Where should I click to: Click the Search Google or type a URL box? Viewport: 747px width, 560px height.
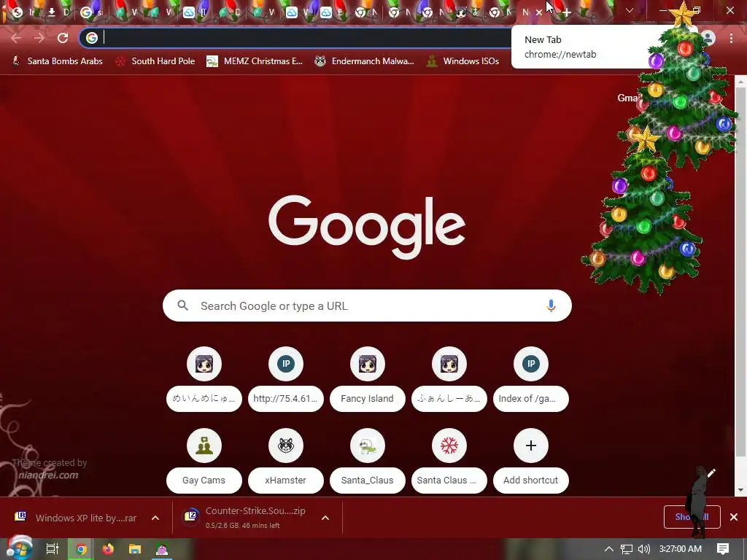coord(367,306)
